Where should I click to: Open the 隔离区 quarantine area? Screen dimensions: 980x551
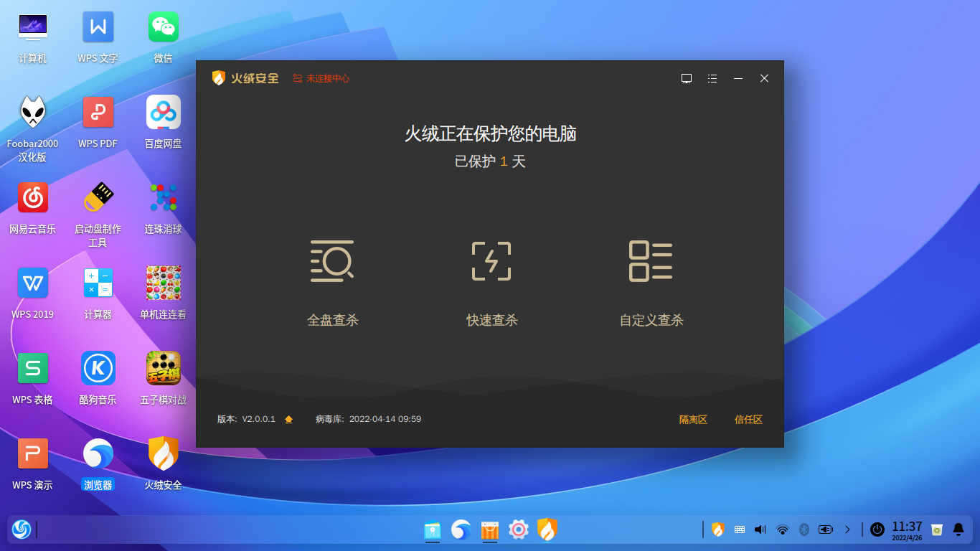click(693, 419)
